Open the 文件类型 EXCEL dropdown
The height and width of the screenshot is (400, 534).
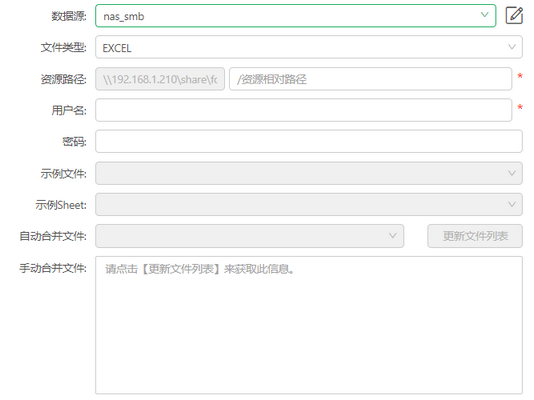click(309, 47)
